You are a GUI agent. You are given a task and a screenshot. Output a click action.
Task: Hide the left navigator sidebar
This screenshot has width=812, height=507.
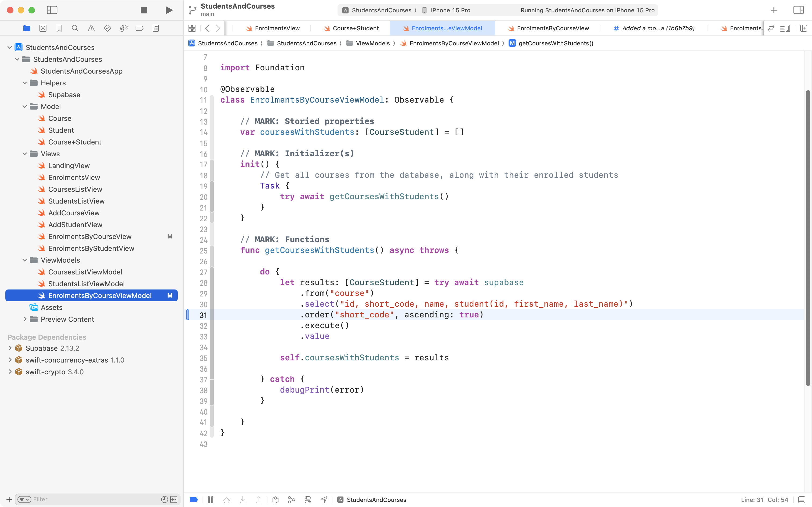coord(52,10)
